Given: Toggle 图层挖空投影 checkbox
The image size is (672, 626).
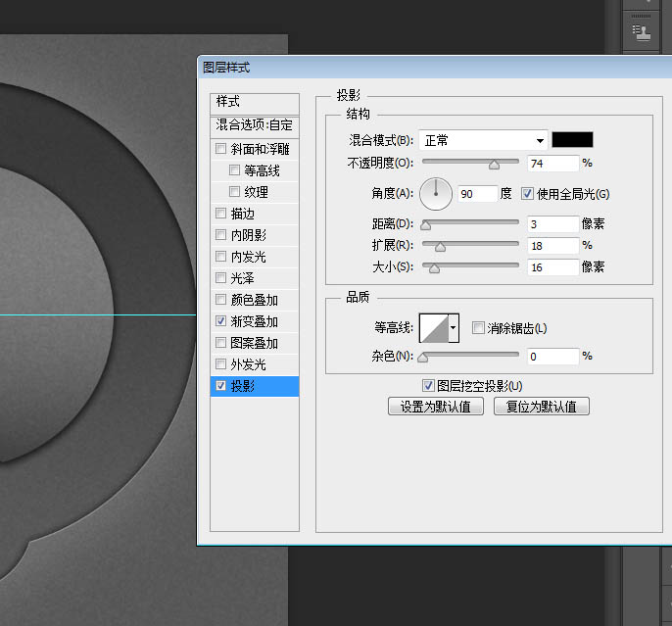Looking at the screenshot, I should [428, 386].
